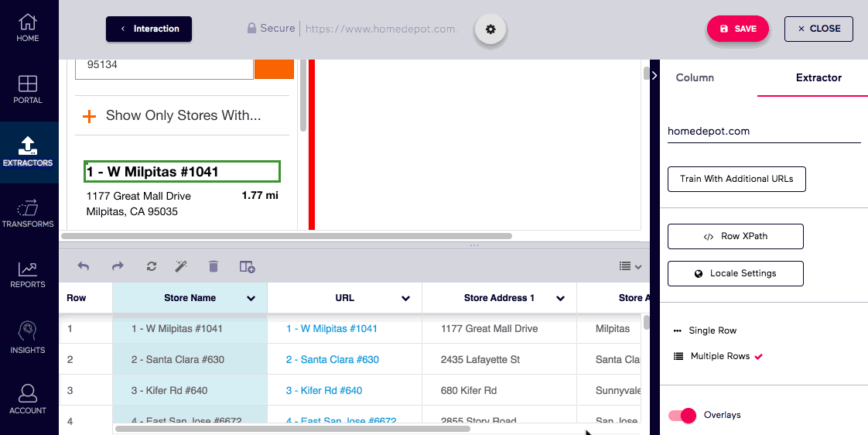This screenshot has height=435, width=868.
Task: Click the refresh icon in table toolbar
Action: (x=152, y=266)
